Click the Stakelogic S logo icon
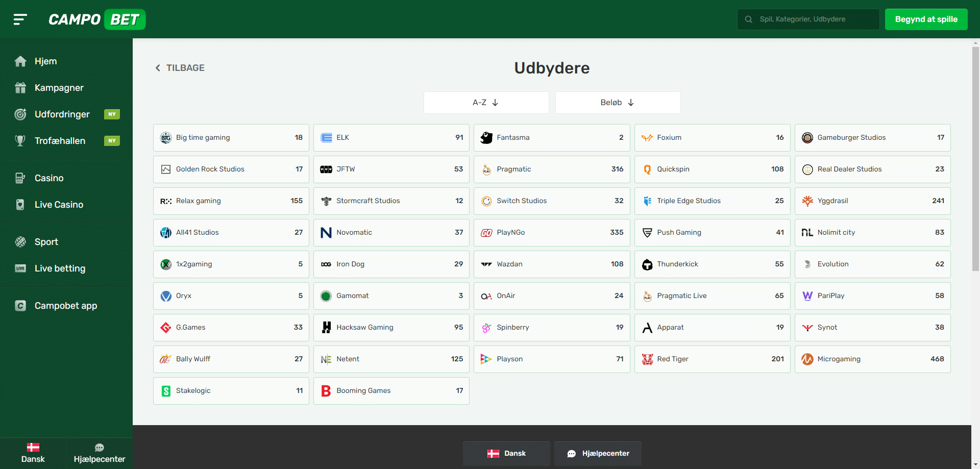The image size is (980, 469). pyautogui.click(x=166, y=391)
